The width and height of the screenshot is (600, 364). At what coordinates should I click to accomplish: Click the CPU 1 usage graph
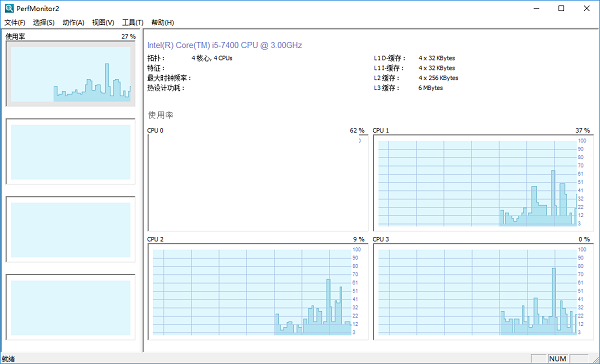click(483, 183)
